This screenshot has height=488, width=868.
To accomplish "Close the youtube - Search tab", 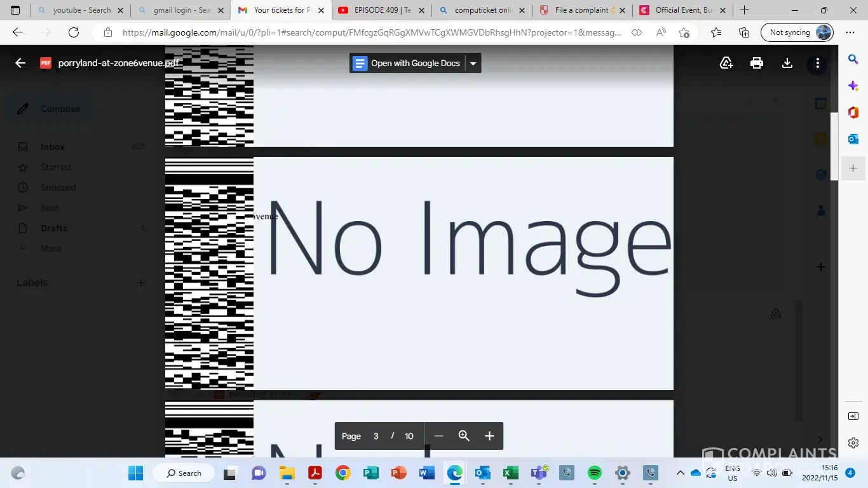I will [120, 10].
